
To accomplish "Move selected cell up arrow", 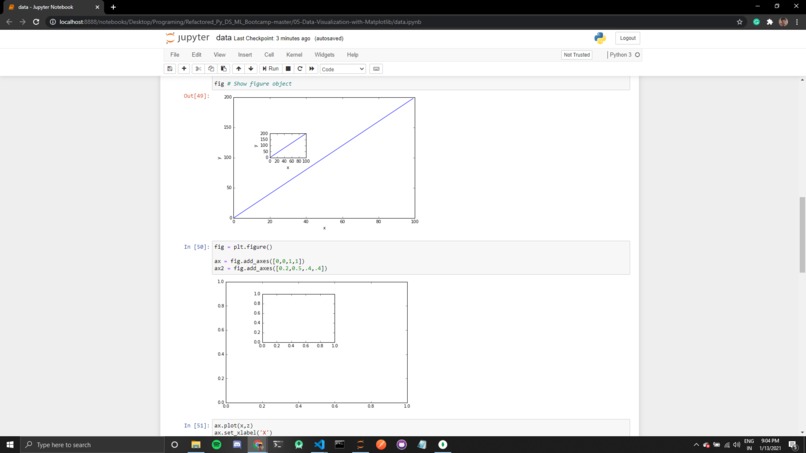I will pyautogui.click(x=239, y=69).
